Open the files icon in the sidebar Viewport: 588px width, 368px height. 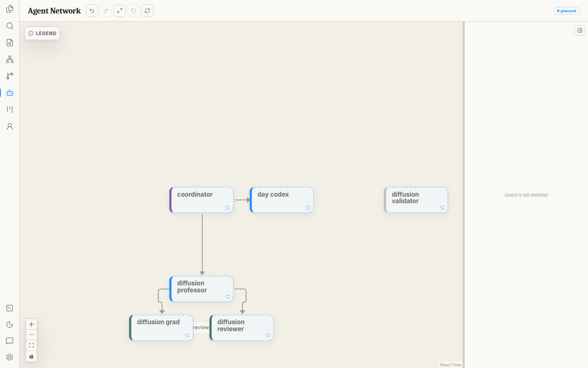pyautogui.click(x=10, y=9)
